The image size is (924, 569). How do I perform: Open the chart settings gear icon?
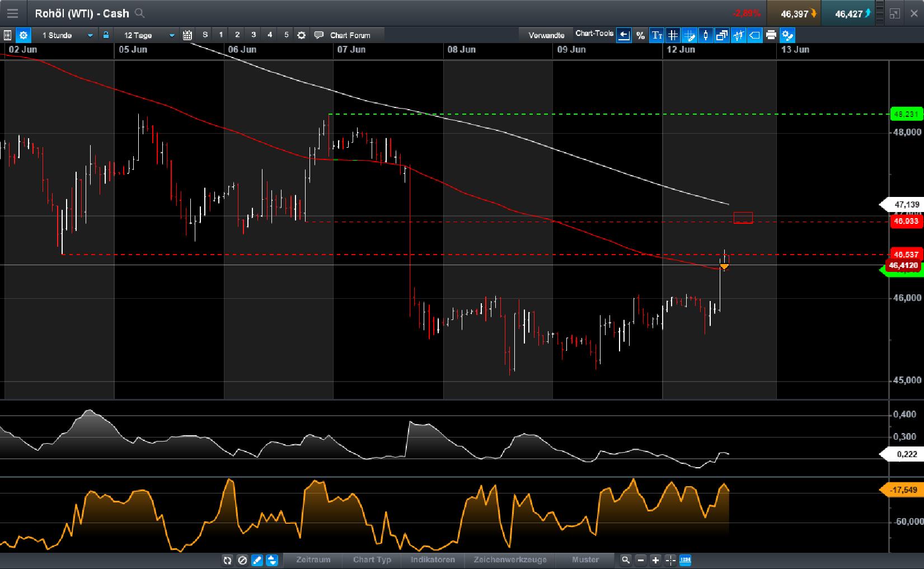pyautogui.click(x=24, y=35)
